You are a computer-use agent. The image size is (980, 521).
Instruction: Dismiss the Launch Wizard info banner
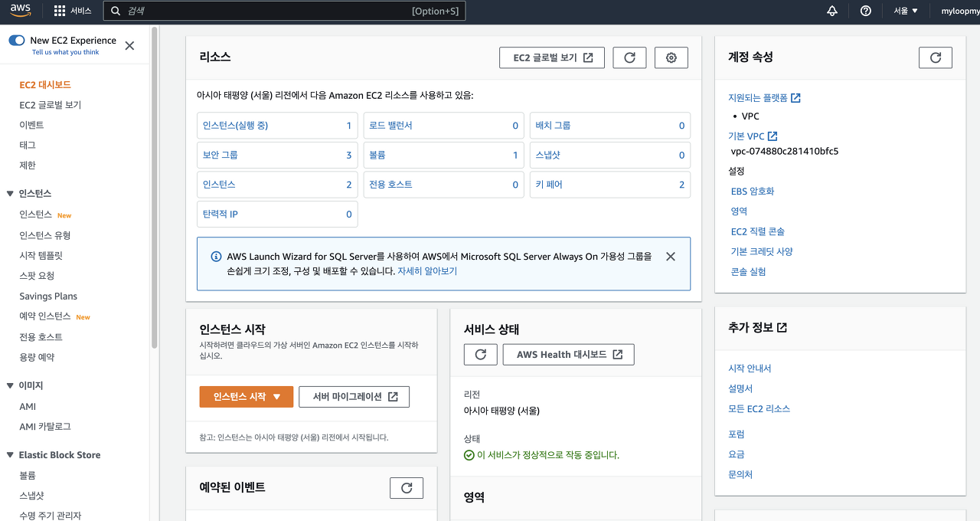[671, 257]
